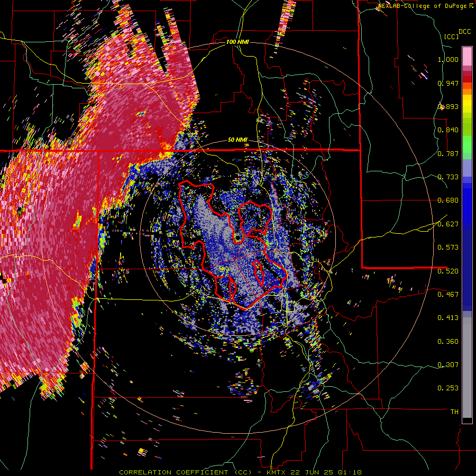The width and height of the screenshot is (476, 476).
Task: Pick the gray segment of the color bar
Action: [467, 368]
